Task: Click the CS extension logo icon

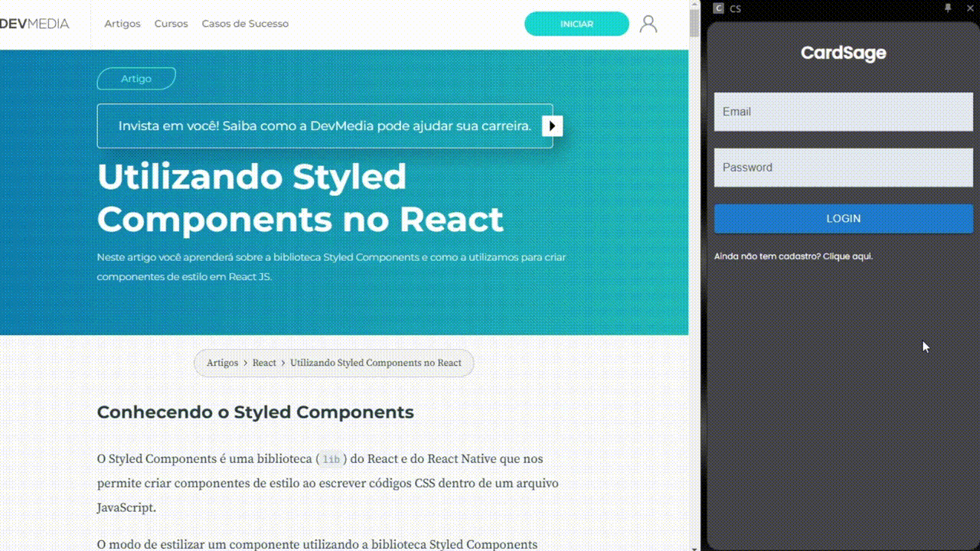Action: click(718, 8)
